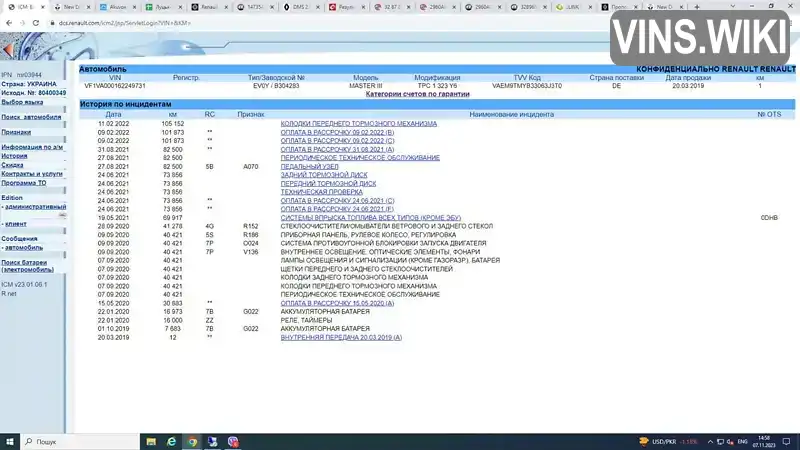Open ОПЛАТА В РАССРОЧКУ 09.02.2022 (C) link
The height and width of the screenshot is (450, 800).
337,141
